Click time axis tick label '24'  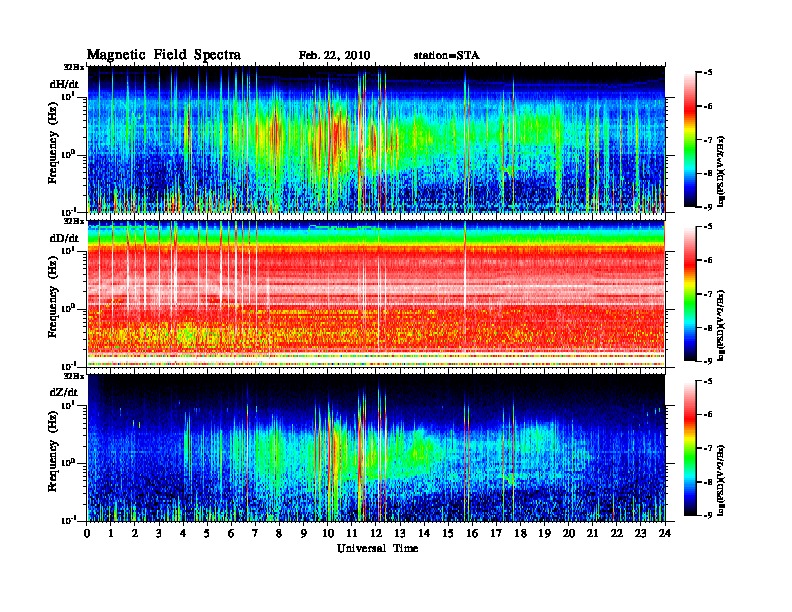point(665,534)
